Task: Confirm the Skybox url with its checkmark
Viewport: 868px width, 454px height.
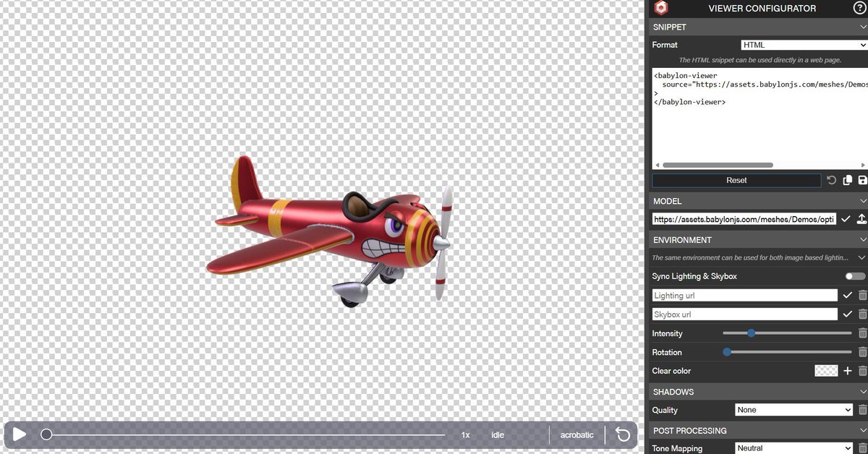Action: [847, 314]
